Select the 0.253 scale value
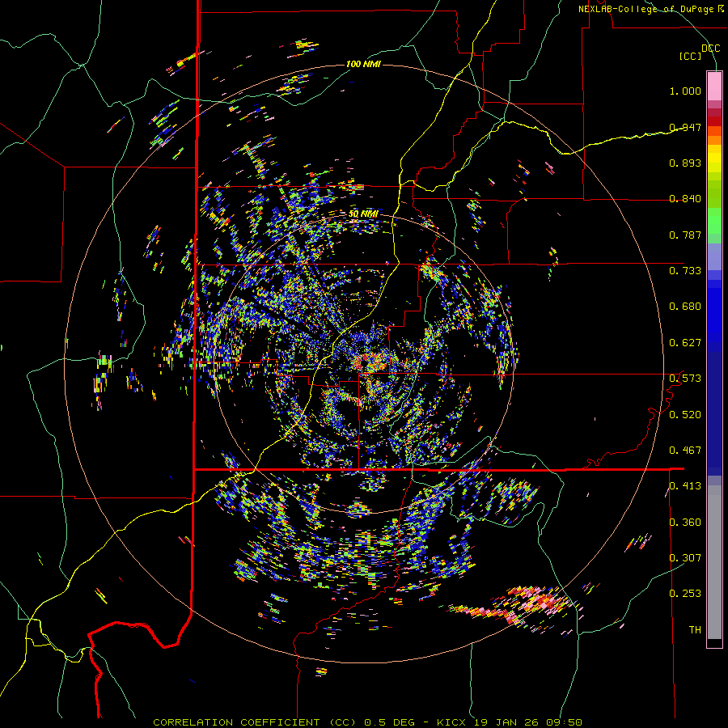The height and width of the screenshot is (728, 728). pyautogui.click(x=685, y=594)
